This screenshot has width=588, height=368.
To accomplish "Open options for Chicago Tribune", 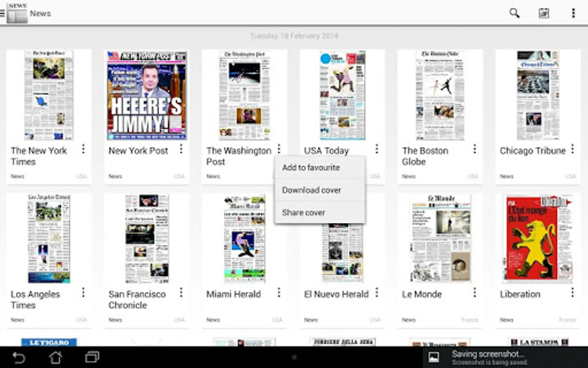I will 572,149.
